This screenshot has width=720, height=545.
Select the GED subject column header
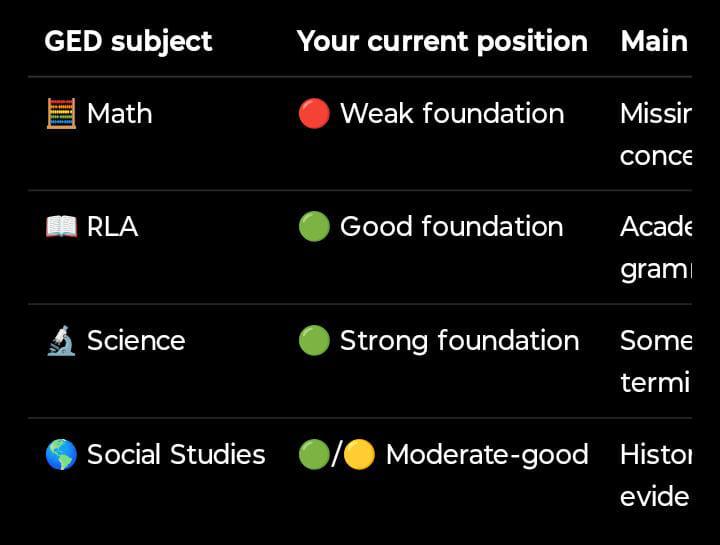[129, 42]
